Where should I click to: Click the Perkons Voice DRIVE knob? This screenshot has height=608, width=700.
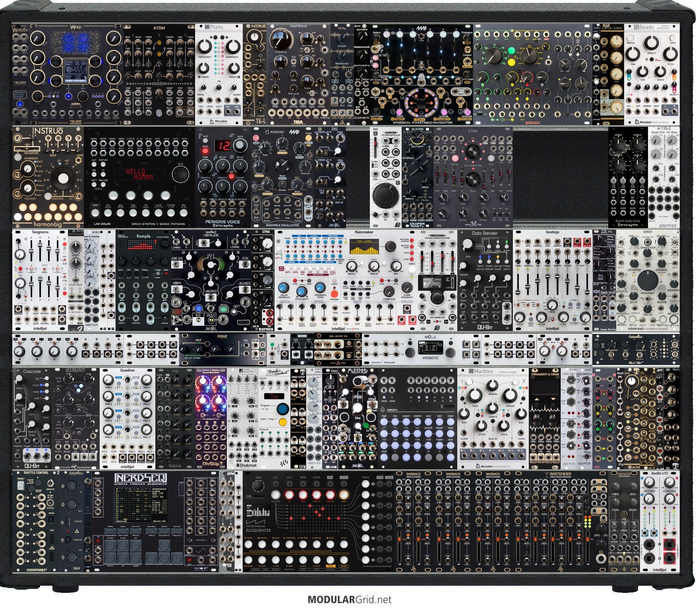click(240, 166)
